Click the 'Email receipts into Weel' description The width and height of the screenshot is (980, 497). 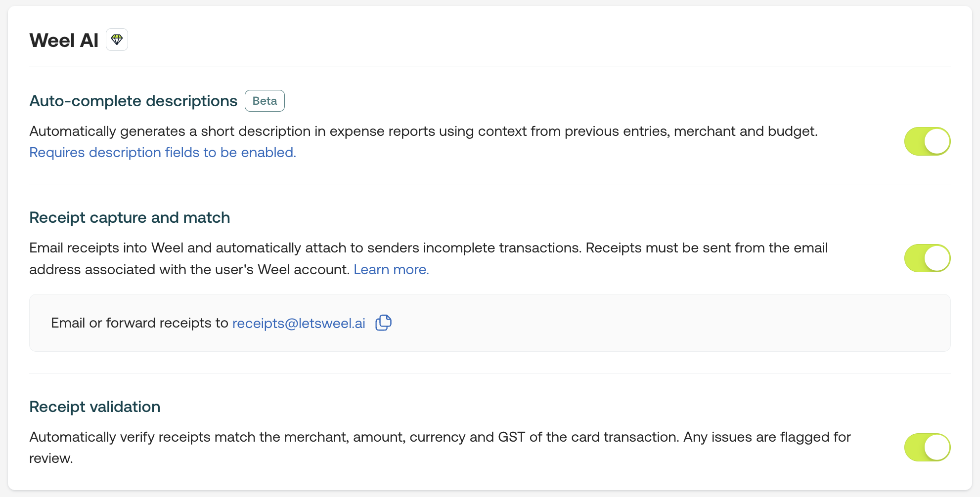(428, 248)
